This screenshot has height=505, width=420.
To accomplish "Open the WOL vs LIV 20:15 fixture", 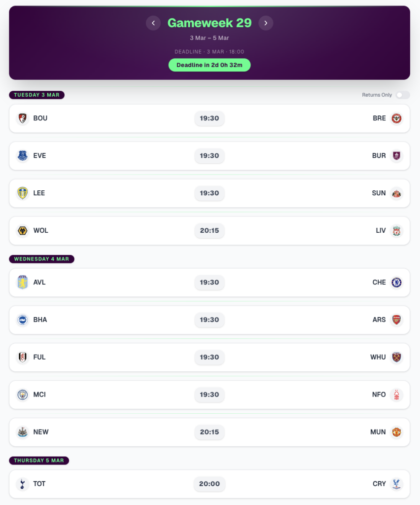I will click(210, 230).
